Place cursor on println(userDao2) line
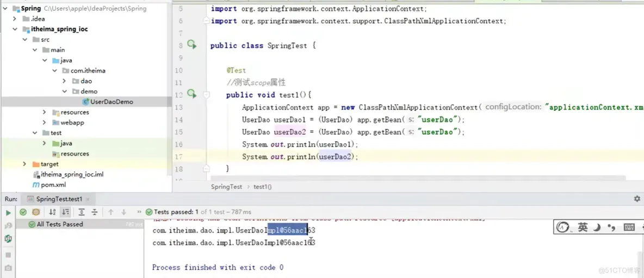 point(300,156)
